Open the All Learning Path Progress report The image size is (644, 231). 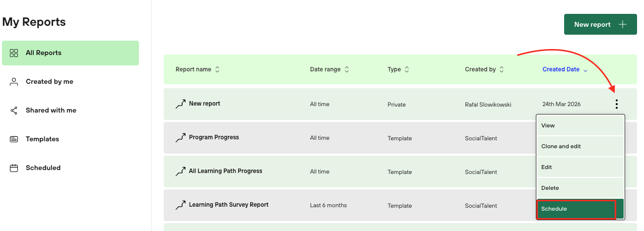point(225,172)
